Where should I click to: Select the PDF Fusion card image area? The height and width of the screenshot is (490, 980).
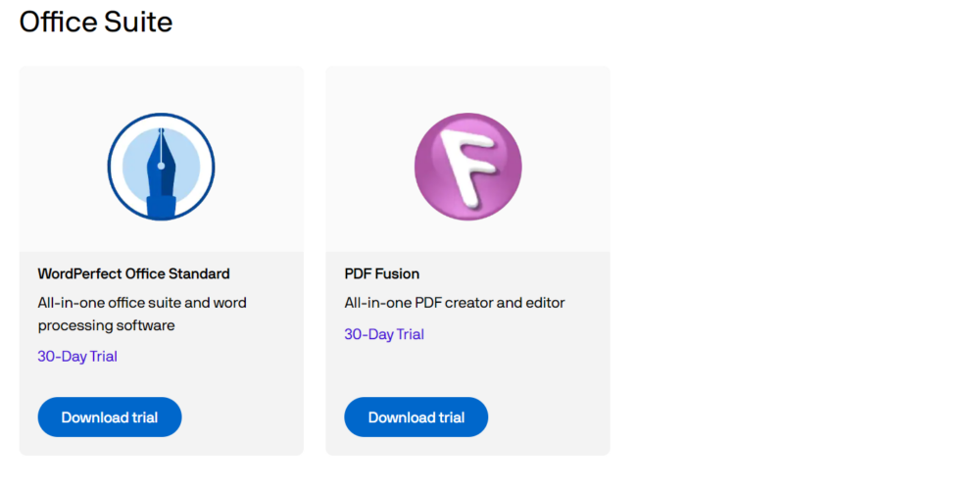467,159
